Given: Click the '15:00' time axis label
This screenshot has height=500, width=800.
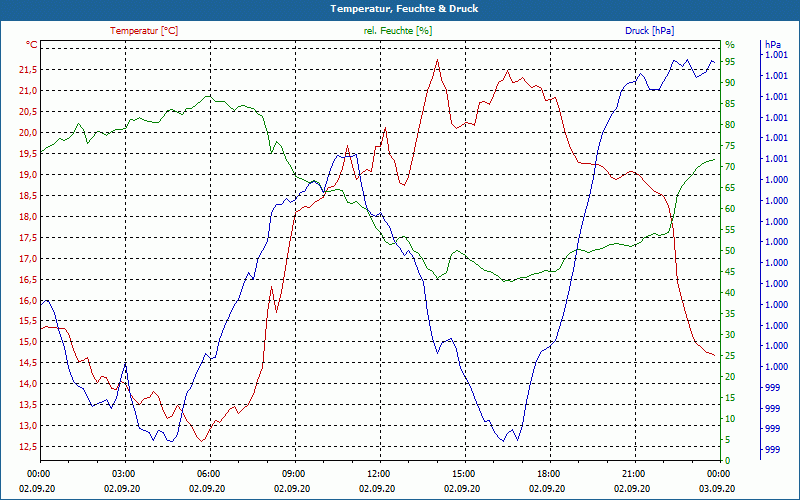Looking at the screenshot, I should pos(463,473).
